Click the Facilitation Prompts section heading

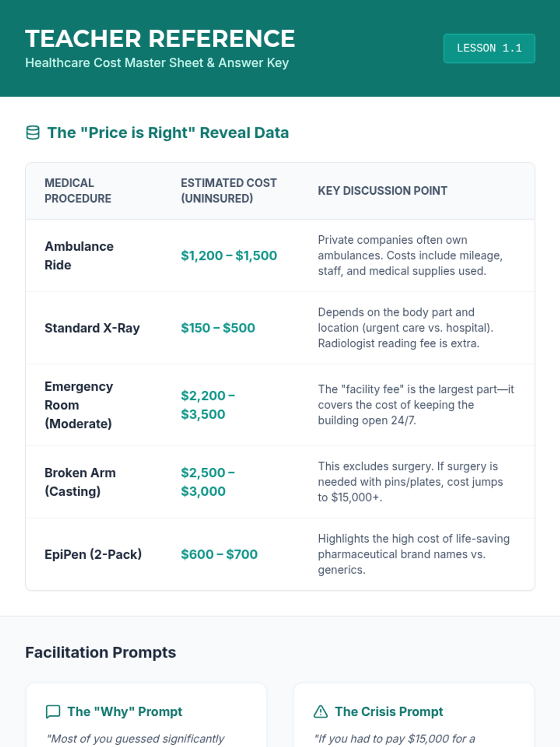click(100, 652)
